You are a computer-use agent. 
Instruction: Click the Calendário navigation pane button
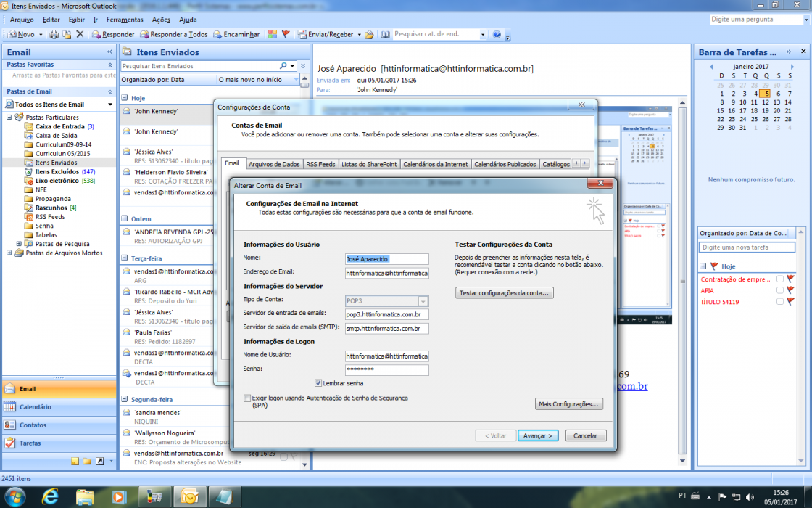tap(59, 407)
